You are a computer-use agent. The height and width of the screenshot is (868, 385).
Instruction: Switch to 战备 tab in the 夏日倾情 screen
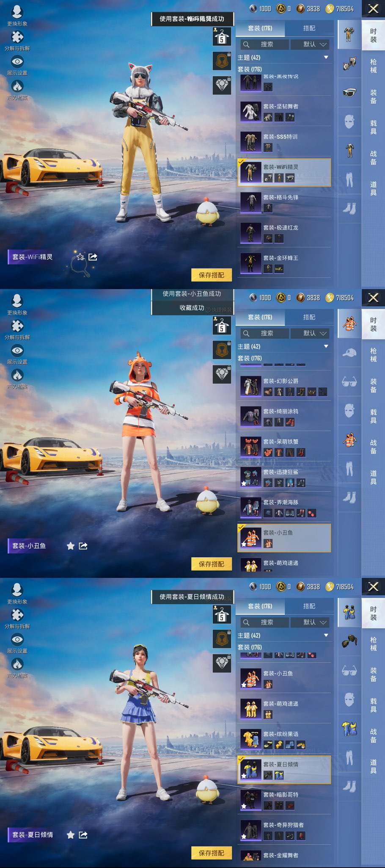(373, 735)
